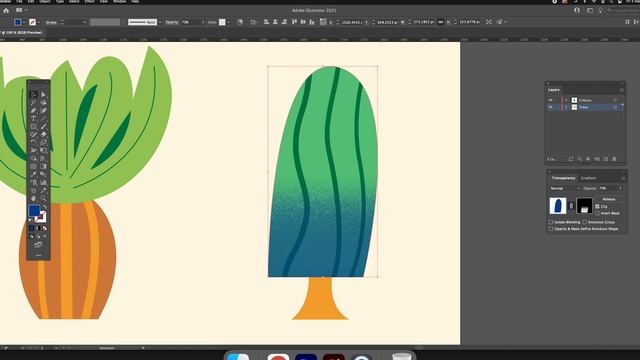Click the Release button for the opacity mask
The height and width of the screenshot is (360, 640).
(x=609, y=199)
